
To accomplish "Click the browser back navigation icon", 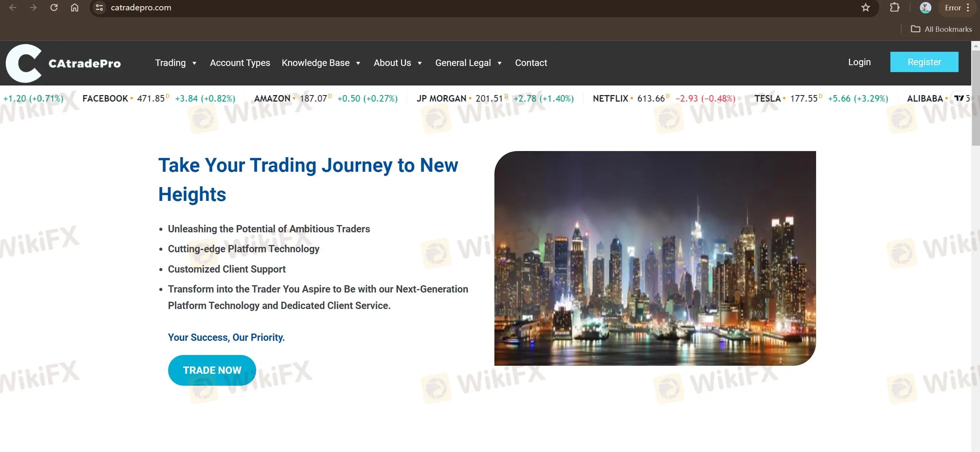I will 13,8.
